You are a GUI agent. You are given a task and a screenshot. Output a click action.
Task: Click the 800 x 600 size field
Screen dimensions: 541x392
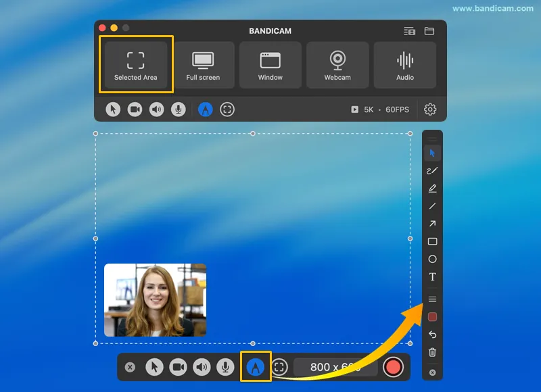click(x=335, y=367)
